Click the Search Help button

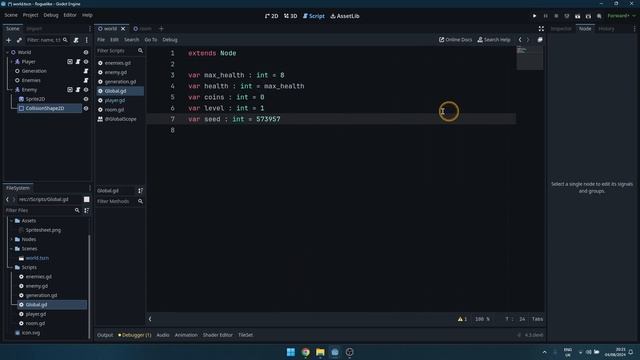[494, 40]
